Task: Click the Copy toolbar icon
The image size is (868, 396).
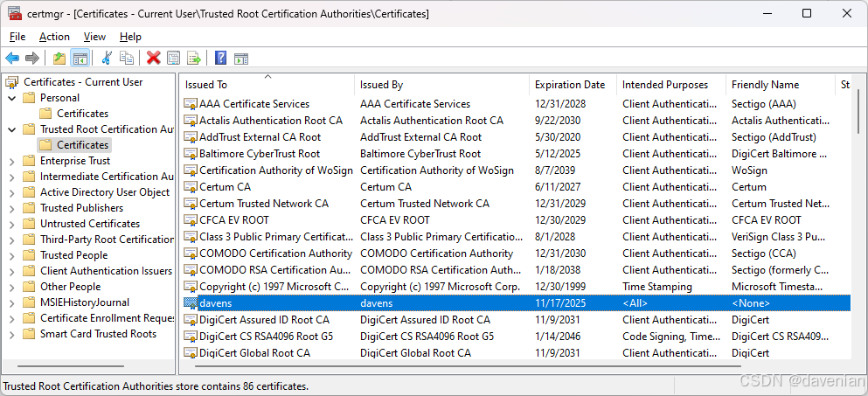Action: coord(127,58)
